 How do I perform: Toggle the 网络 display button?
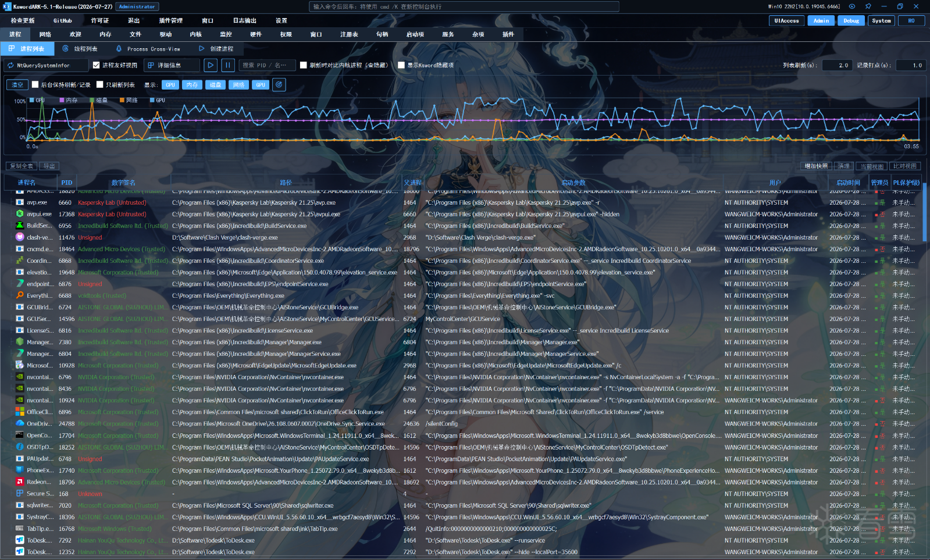pos(238,85)
